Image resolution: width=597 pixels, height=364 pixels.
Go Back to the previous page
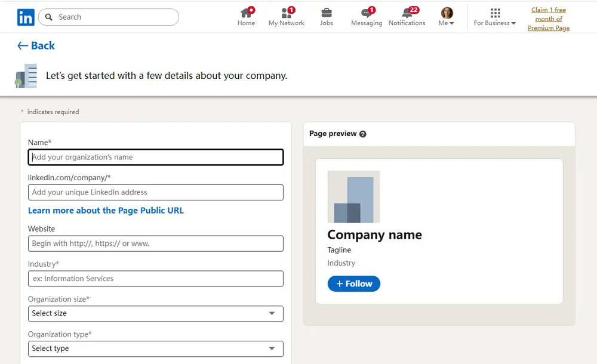pos(35,45)
